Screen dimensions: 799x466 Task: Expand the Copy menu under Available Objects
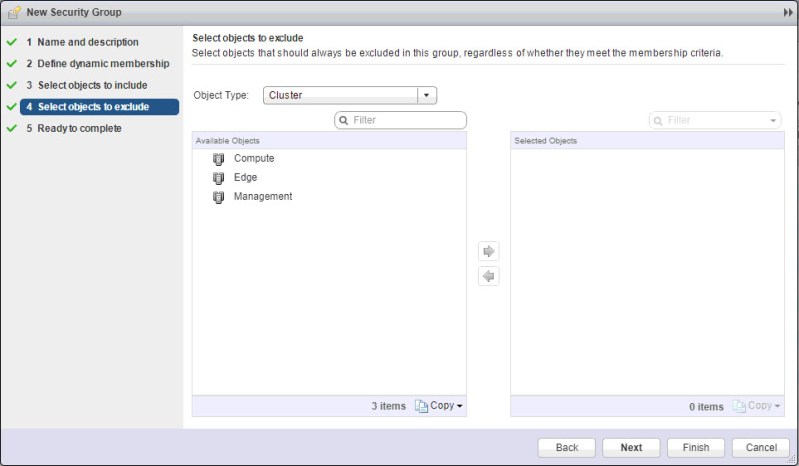tap(460, 406)
